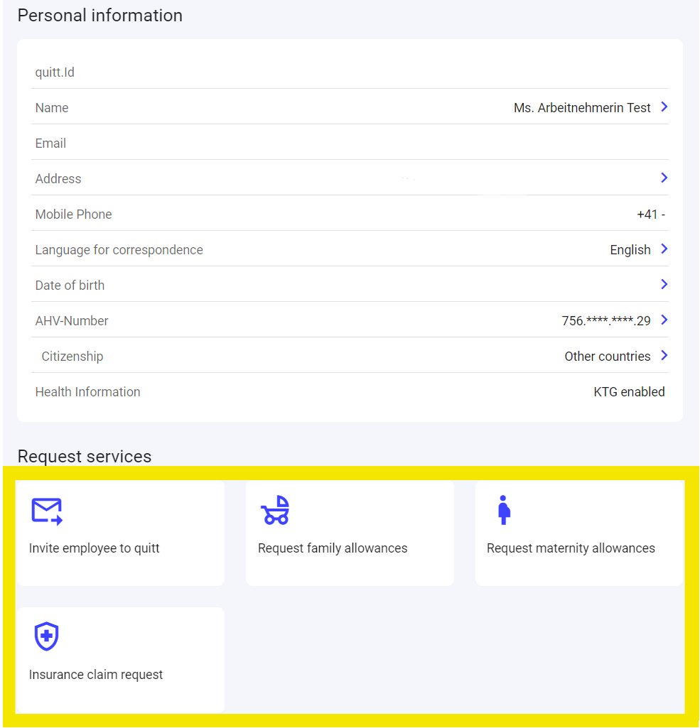
Task: Expand the Address row using its arrow
Action: coord(664,178)
